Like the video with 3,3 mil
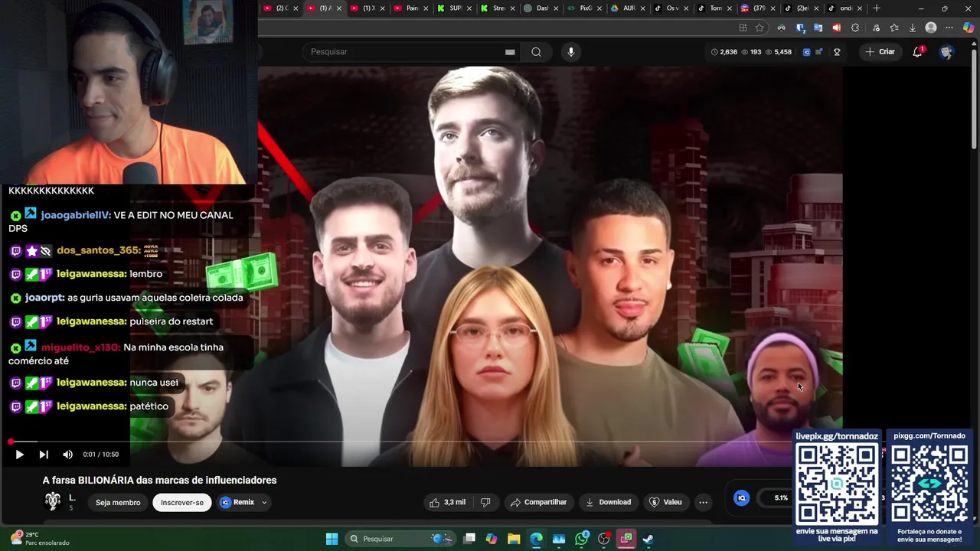This screenshot has height=551, width=980. (448, 502)
